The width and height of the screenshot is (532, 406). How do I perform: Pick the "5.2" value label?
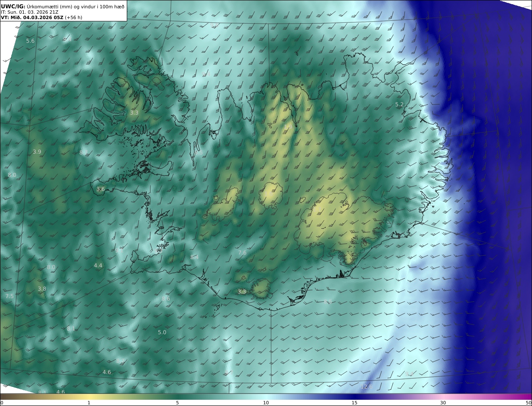pos(399,105)
